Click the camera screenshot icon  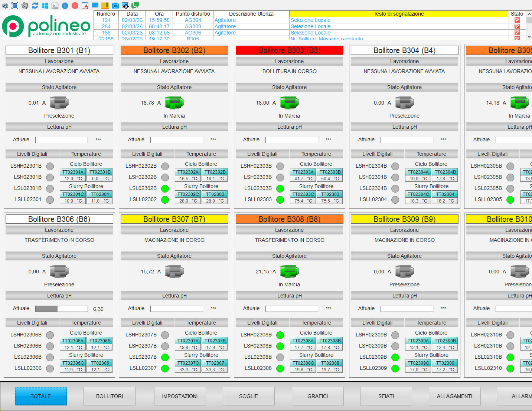point(115,6)
